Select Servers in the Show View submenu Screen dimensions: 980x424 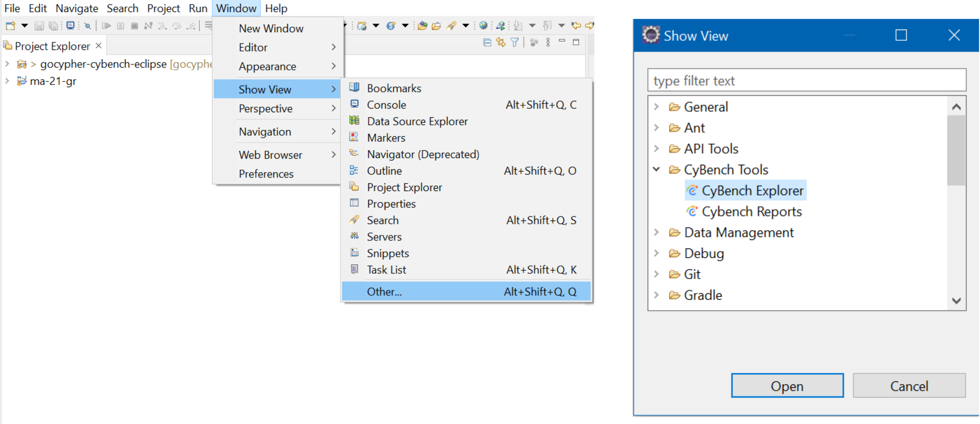click(466, 236)
